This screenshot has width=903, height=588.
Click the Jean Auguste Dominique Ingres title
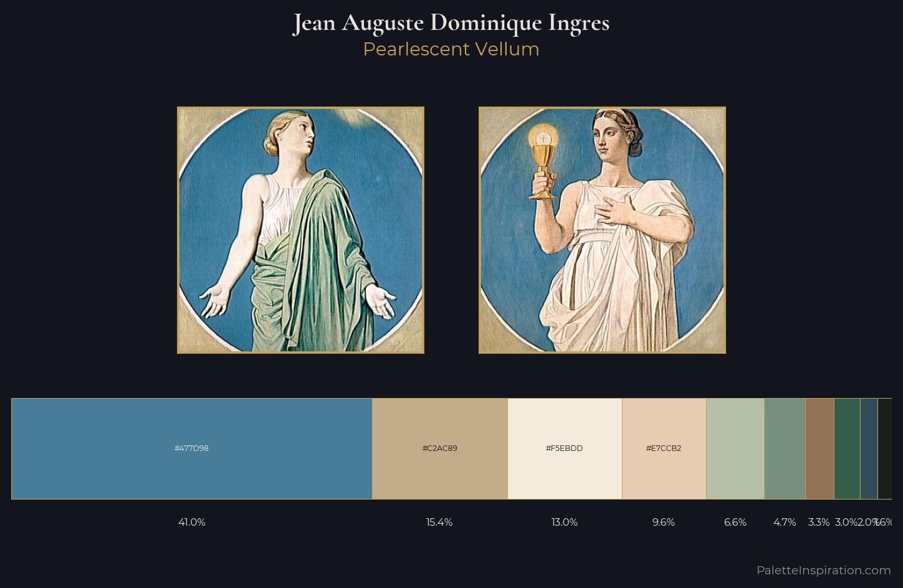pyautogui.click(x=451, y=23)
